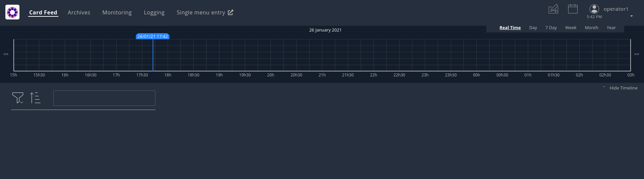Shift timeline backward with << arrow
644x179 pixels.
(x=6, y=54)
